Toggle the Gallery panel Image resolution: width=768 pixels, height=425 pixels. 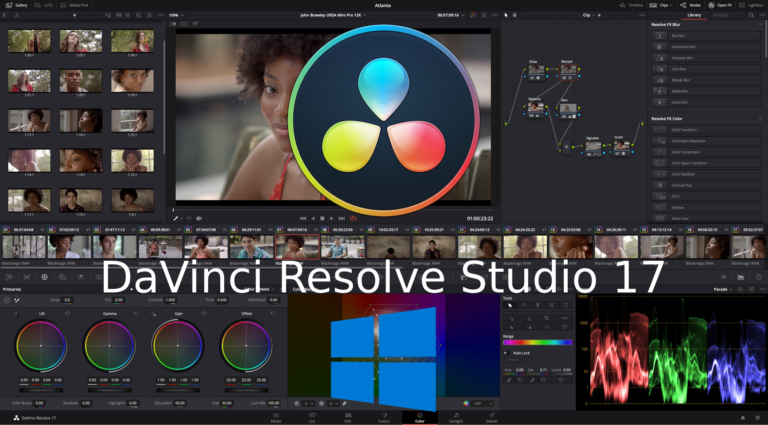pos(16,5)
